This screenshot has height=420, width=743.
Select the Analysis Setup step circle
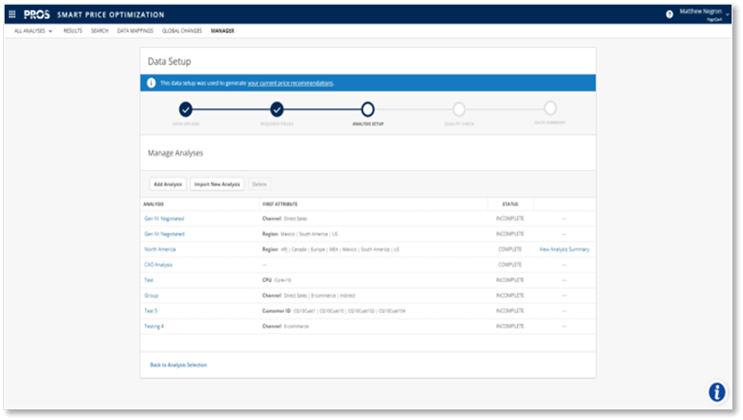(x=368, y=110)
